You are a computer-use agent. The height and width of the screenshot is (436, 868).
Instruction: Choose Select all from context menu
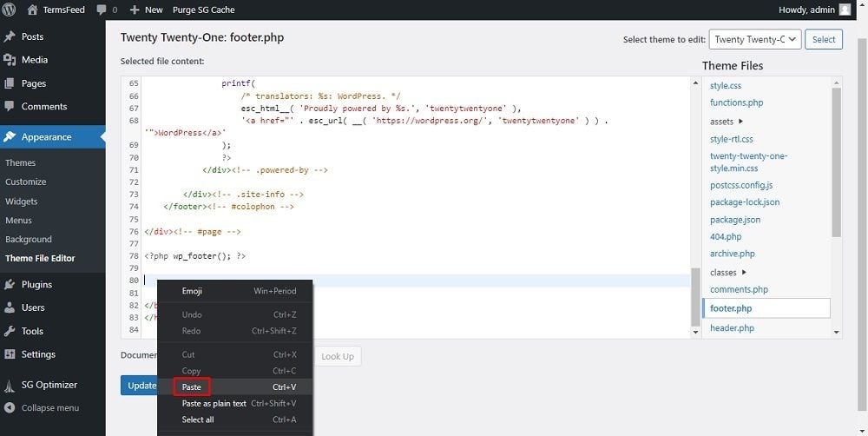click(235, 420)
